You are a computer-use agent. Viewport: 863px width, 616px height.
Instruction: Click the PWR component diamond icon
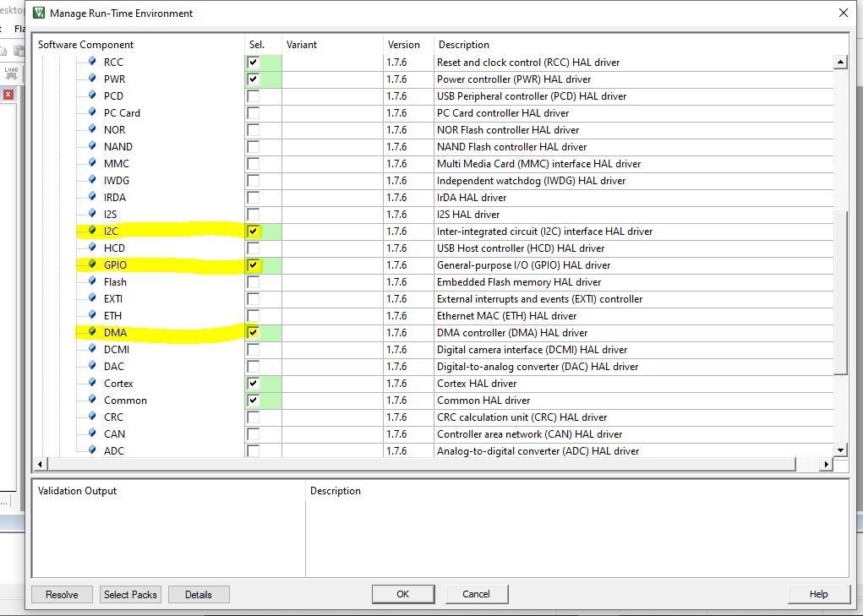pos(92,79)
